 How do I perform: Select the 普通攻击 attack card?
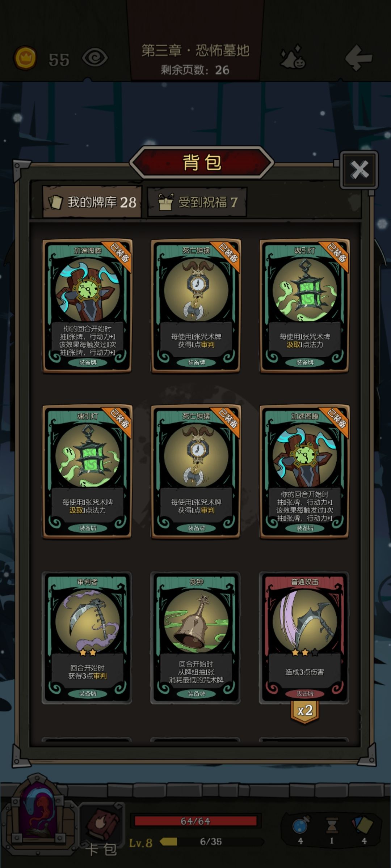point(304,638)
